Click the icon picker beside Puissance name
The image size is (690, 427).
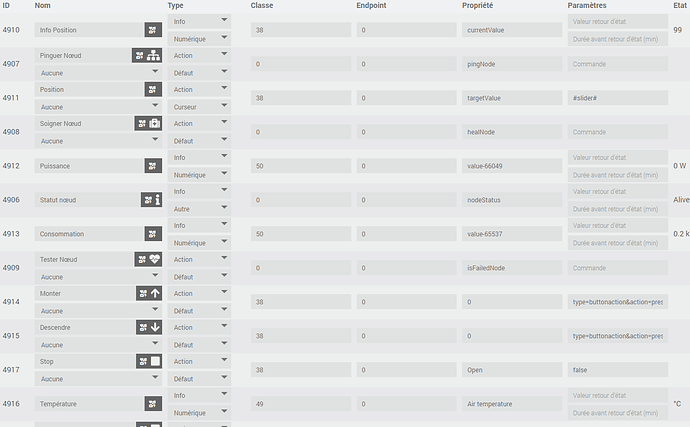tap(152, 166)
